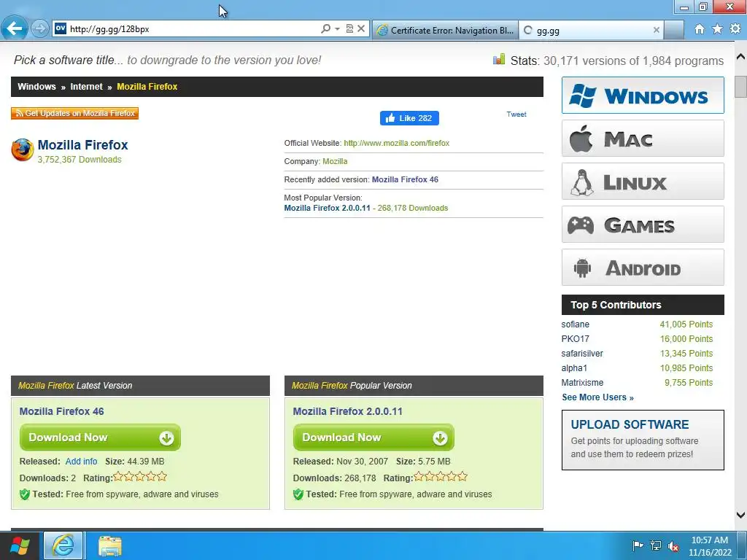Click the Tweet link
The height and width of the screenshot is (560, 747).
pyautogui.click(x=516, y=114)
